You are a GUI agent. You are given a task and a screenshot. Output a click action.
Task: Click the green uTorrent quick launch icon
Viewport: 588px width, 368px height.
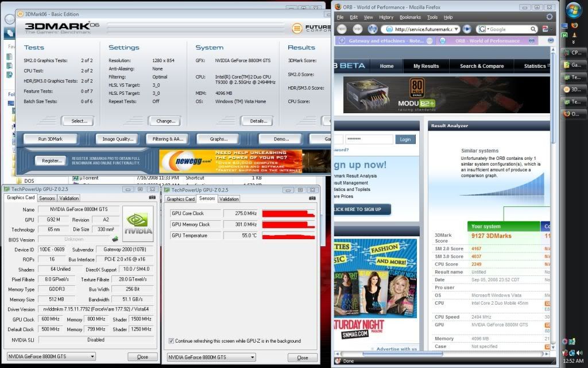pos(564,34)
